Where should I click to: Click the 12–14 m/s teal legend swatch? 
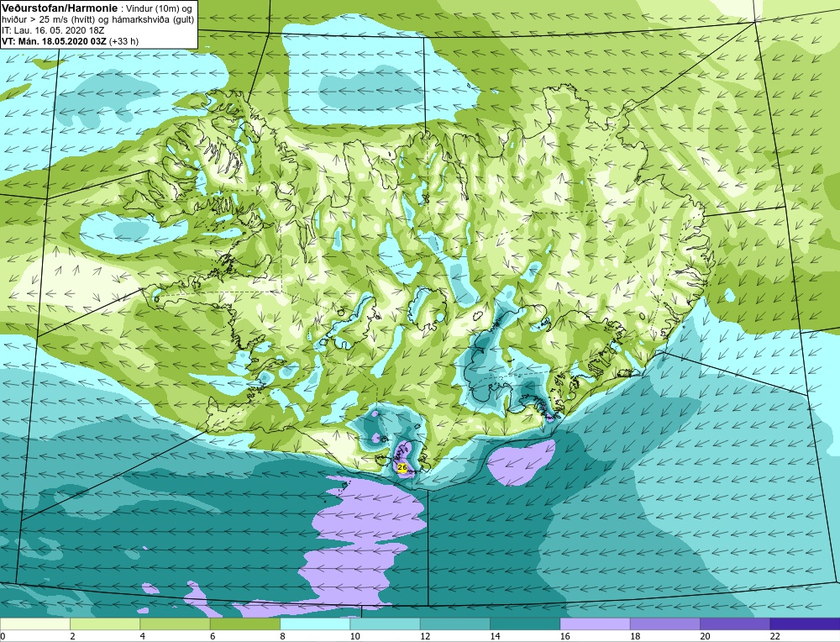click(454, 624)
